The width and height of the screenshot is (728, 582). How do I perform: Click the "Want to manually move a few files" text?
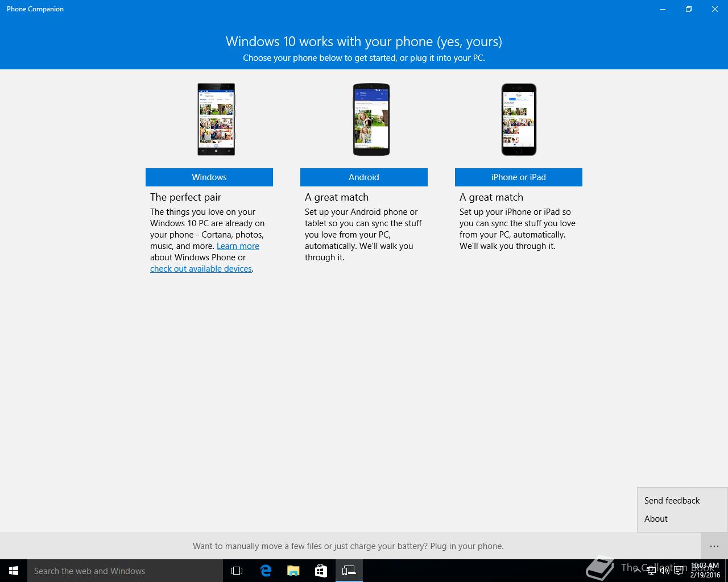348,546
